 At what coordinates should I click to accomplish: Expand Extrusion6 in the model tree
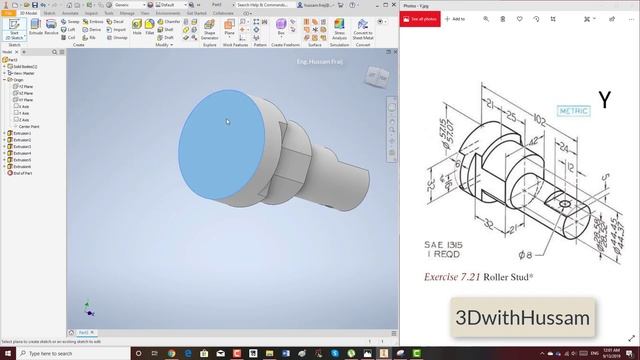[x=4, y=167]
